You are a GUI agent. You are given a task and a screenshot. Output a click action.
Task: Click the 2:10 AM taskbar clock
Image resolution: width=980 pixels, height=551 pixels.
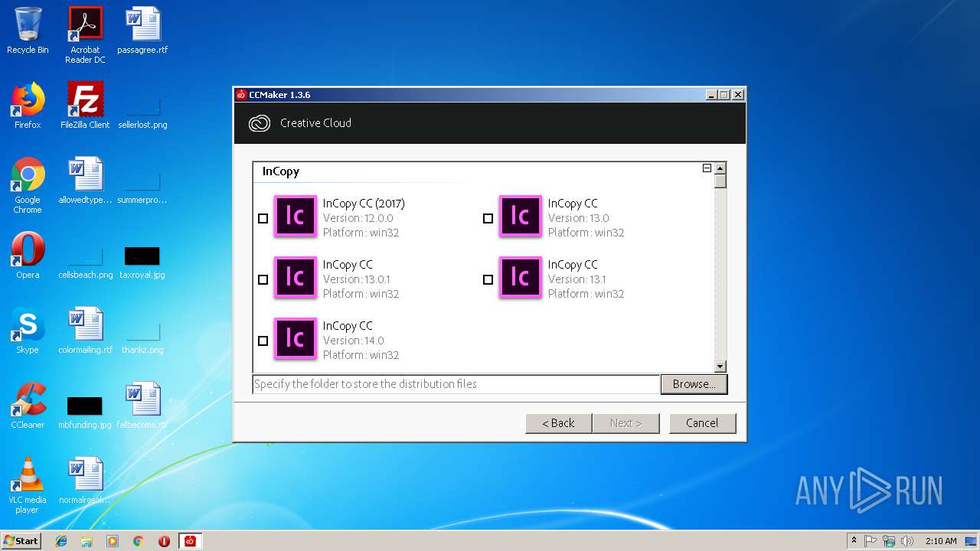tap(941, 541)
